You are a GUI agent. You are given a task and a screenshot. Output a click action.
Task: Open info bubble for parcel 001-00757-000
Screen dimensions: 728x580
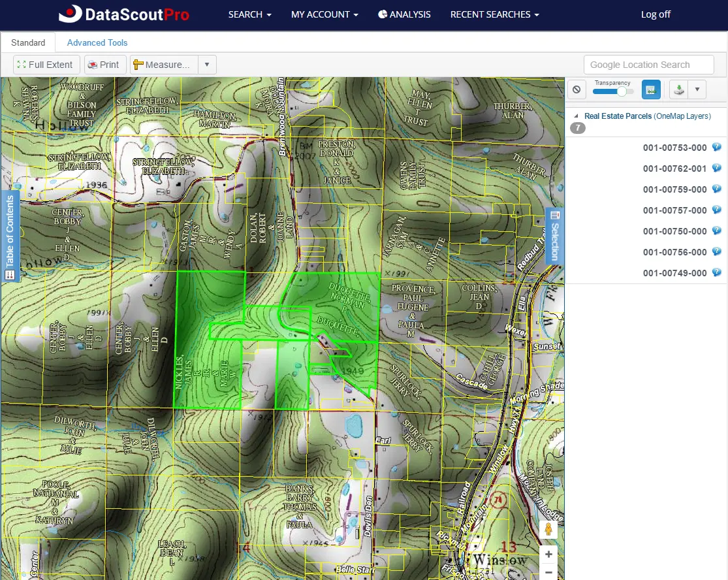(717, 210)
